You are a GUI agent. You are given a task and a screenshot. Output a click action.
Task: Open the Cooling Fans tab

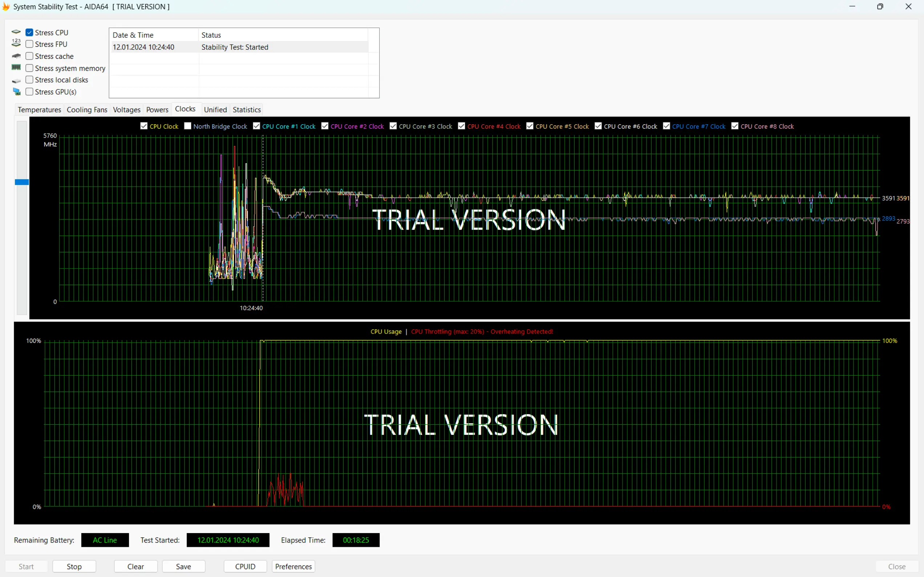click(x=87, y=110)
